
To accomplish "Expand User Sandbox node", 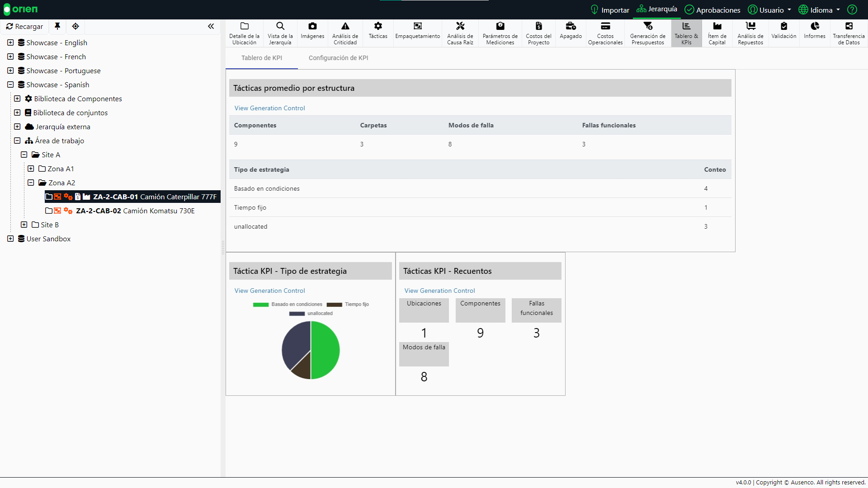I will (10, 239).
